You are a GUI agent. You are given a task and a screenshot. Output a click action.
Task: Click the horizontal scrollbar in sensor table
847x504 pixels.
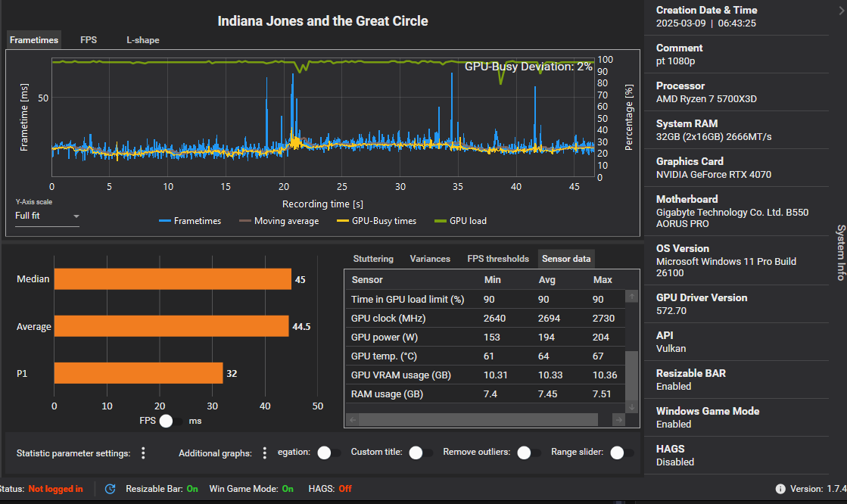coord(478,420)
